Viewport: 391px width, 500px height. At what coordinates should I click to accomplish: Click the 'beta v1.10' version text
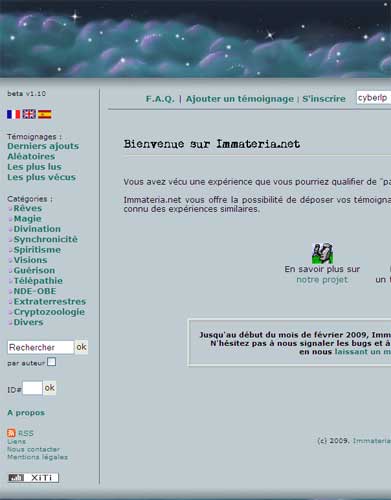click(x=27, y=94)
